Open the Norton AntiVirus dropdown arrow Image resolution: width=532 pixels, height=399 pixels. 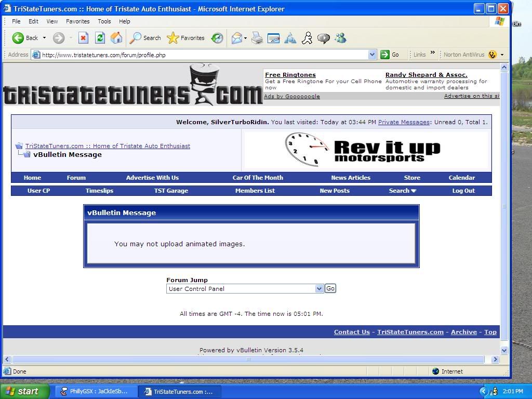pyautogui.click(x=502, y=55)
